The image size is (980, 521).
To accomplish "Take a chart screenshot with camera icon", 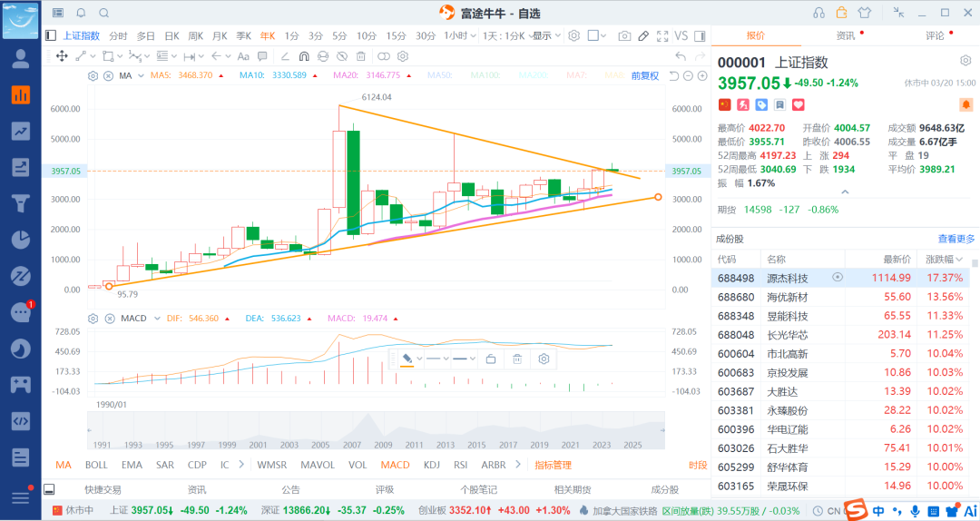I will pos(622,35).
